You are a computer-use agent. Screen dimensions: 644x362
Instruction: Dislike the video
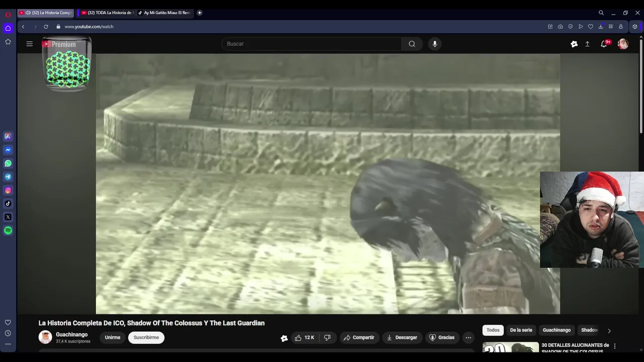[328, 337]
